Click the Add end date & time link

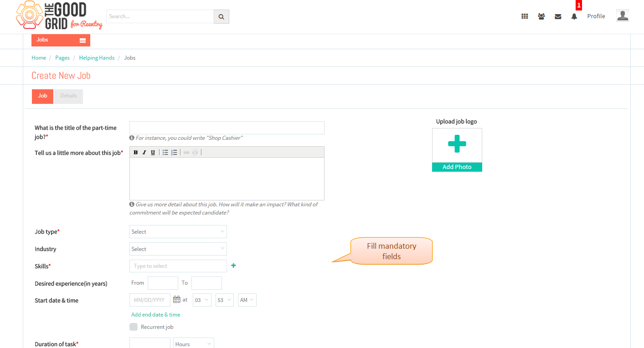(x=156, y=315)
